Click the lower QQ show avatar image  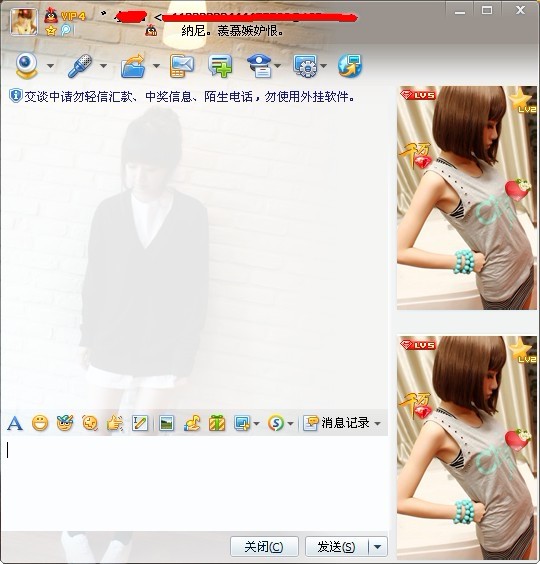coord(467,447)
